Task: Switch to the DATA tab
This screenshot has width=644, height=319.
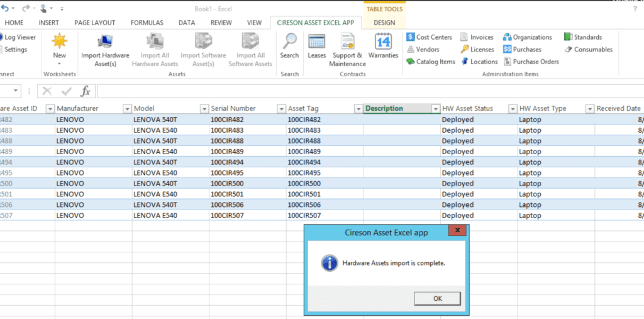Action: coord(187,23)
